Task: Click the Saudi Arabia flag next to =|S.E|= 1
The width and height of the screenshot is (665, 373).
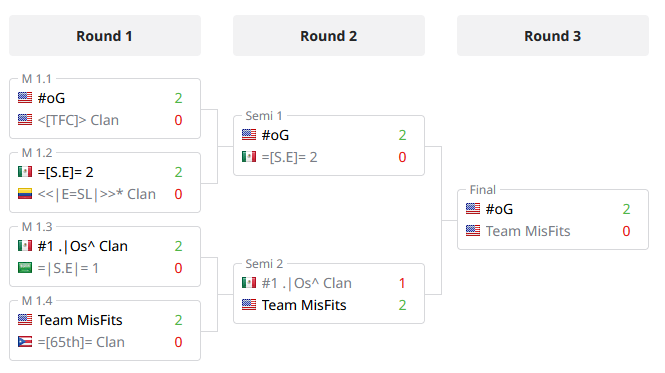Action: (25, 268)
